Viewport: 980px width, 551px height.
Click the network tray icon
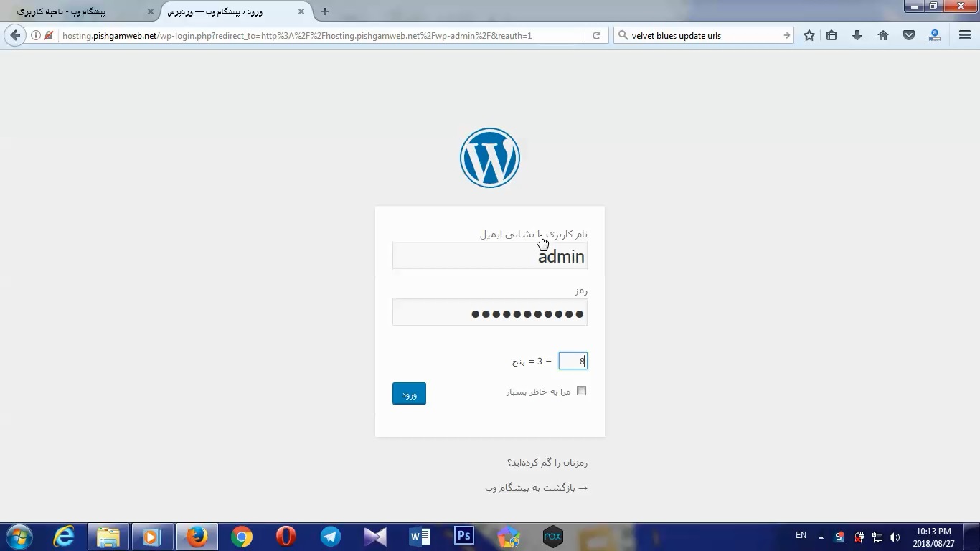point(877,537)
